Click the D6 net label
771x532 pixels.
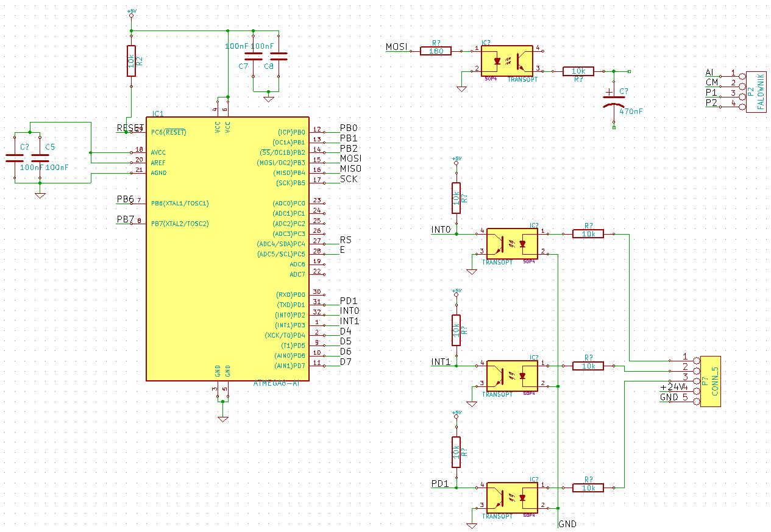click(346, 352)
